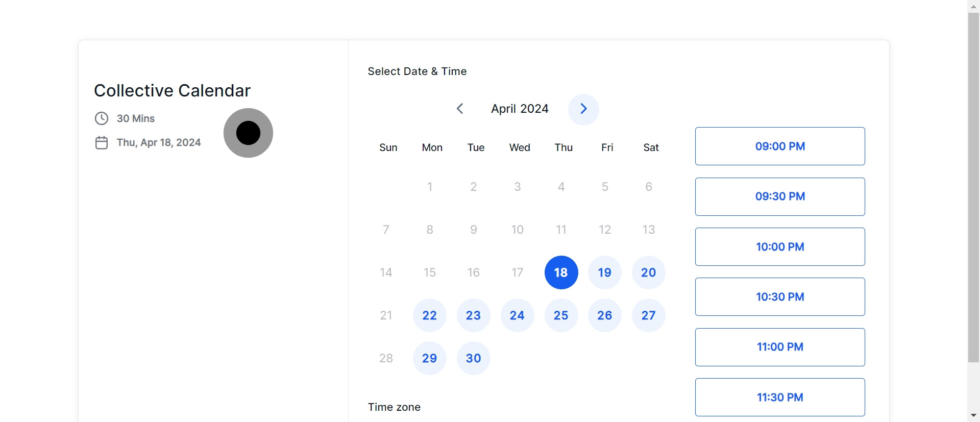Pick April 19 on the calendar
This screenshot has height=422, width=980.
coord(605,272)
